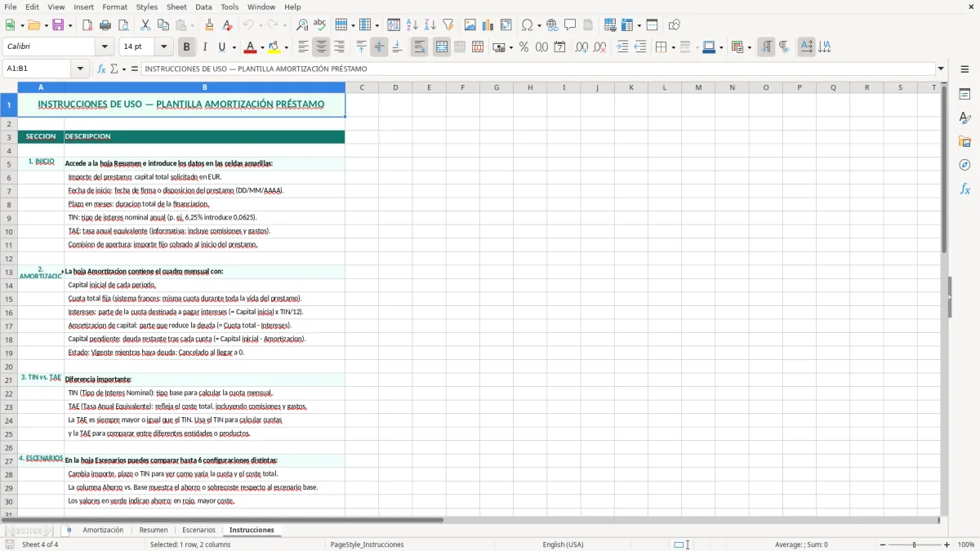
Task: Switch to the Amortización sheet tab
Action: (103, 530)
